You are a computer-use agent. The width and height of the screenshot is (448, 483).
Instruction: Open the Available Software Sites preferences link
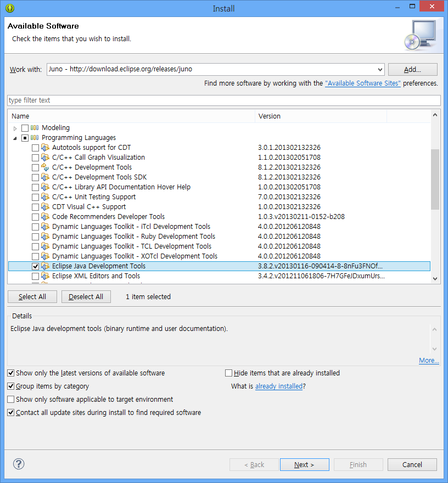pos(363,83)
